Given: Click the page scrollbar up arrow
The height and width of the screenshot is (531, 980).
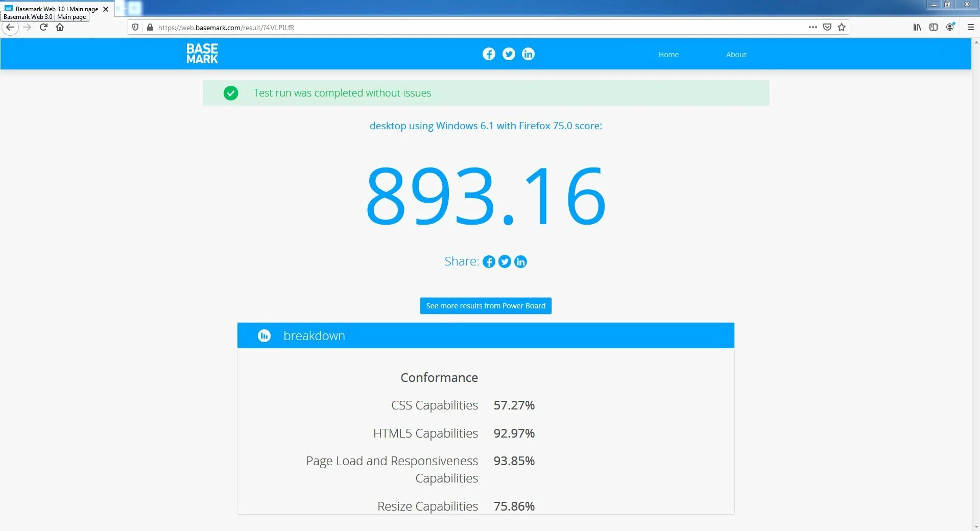Looking at the screenshot, I should (976, 42).
